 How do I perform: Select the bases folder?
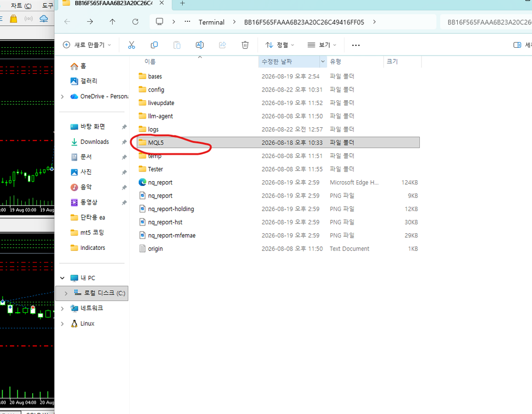[278, 76]
